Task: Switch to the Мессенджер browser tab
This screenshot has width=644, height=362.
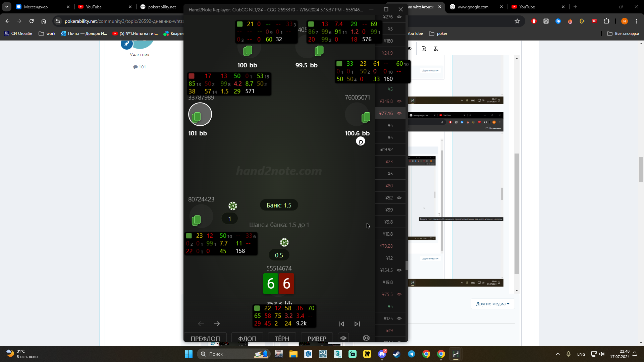Action: 43,7
